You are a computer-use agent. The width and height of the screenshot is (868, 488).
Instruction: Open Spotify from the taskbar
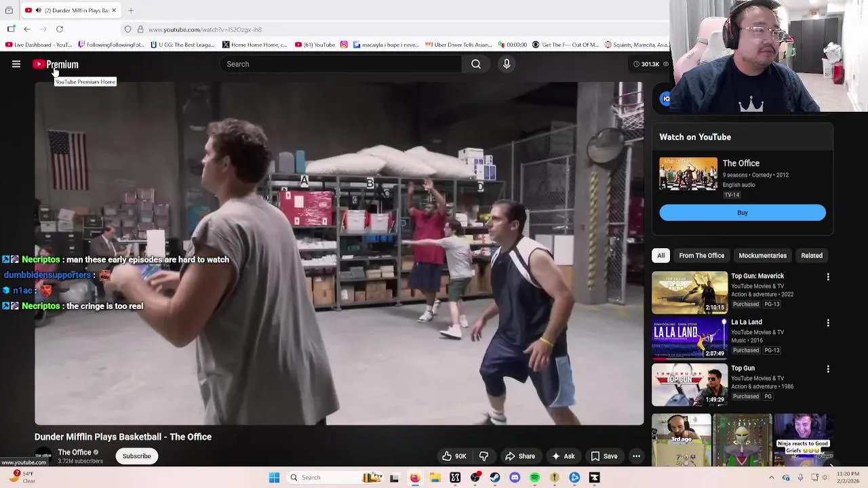(x=535, y=478)
